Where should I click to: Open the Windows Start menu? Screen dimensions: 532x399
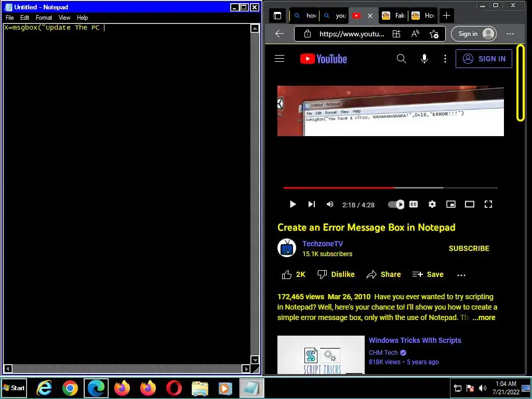14,388
